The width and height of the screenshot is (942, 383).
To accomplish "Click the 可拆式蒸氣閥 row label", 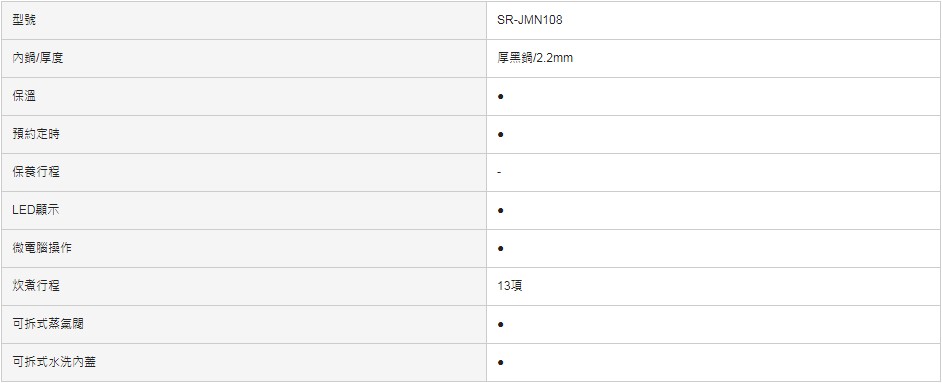I will tap(48, 324).
